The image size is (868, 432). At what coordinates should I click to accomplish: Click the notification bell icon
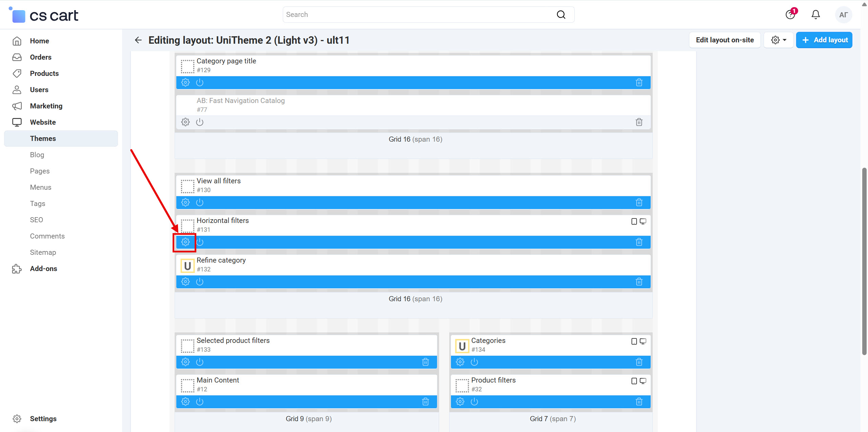click(815, 15)
